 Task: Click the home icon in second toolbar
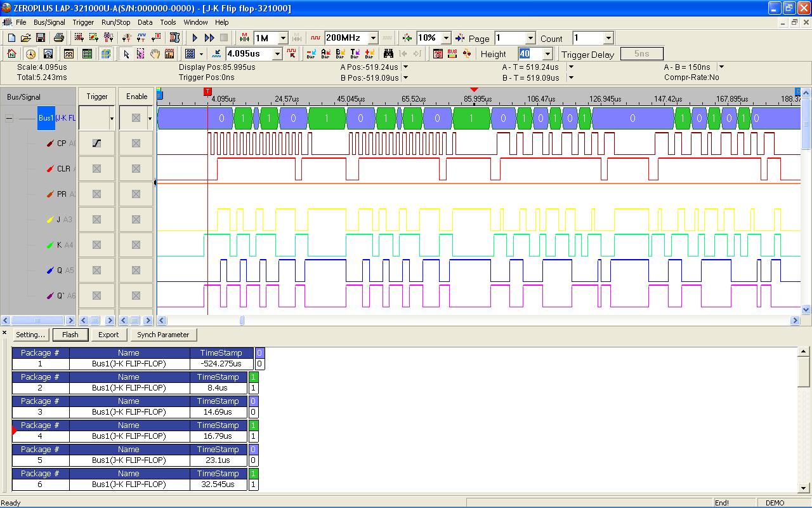(11, 54)
